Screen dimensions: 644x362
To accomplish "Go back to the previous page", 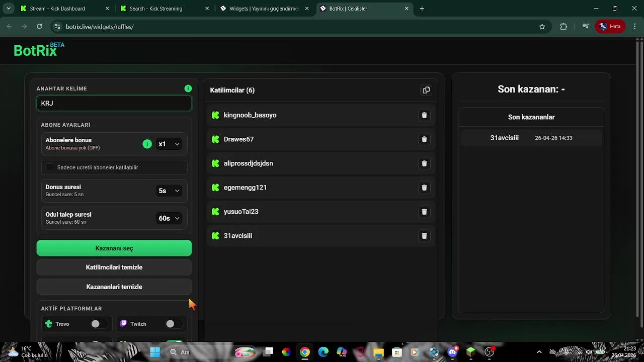I will [x=9, y=27].
